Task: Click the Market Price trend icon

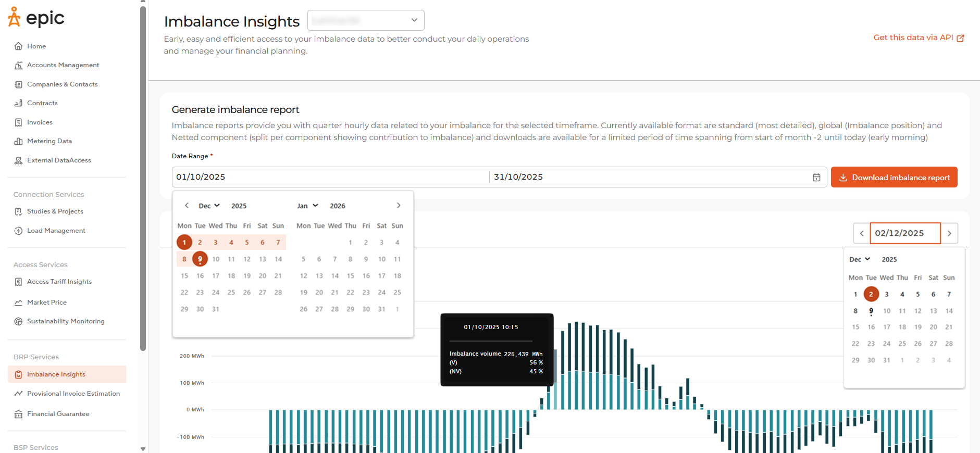Action: 18,303
